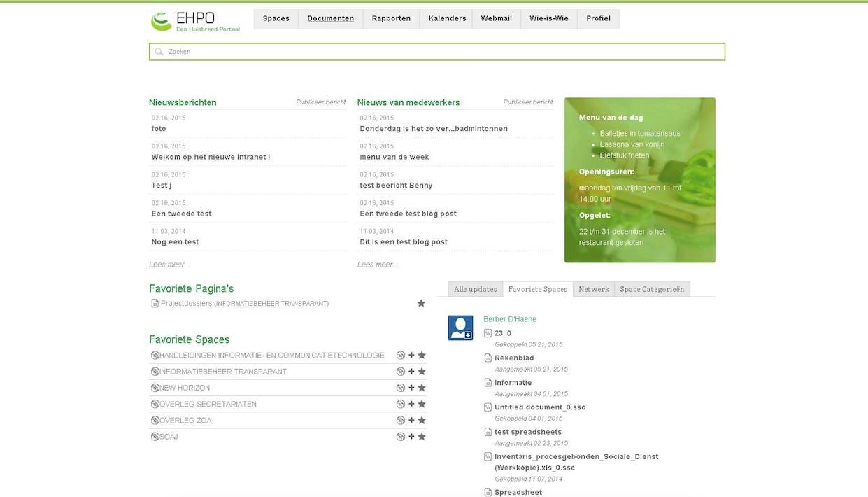Click round icon at right of OVERLEG ZOA row
Image resolution: width=868 pixels, height=497 pixels.
(x=401, y=421)
